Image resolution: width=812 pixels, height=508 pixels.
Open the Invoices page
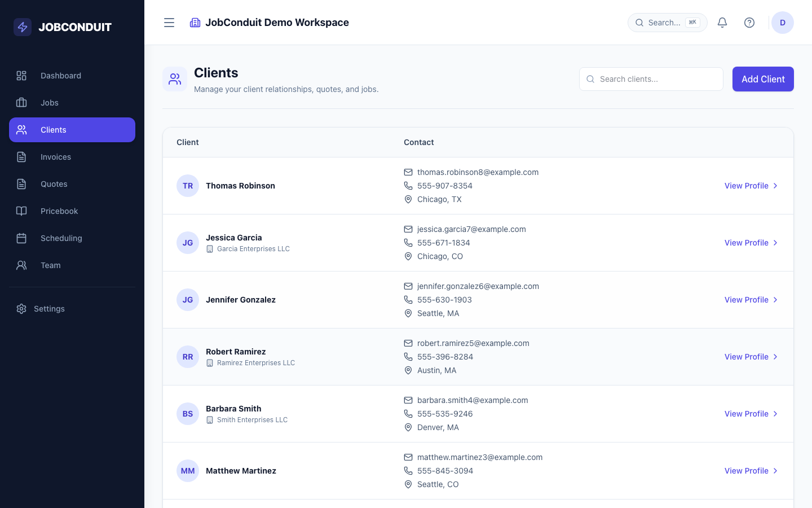pos(72,157)
